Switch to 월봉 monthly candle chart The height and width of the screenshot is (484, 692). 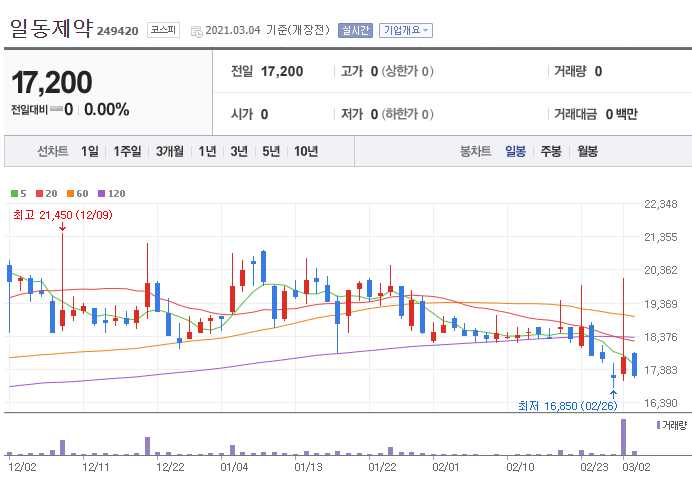[x=587, y=151]
